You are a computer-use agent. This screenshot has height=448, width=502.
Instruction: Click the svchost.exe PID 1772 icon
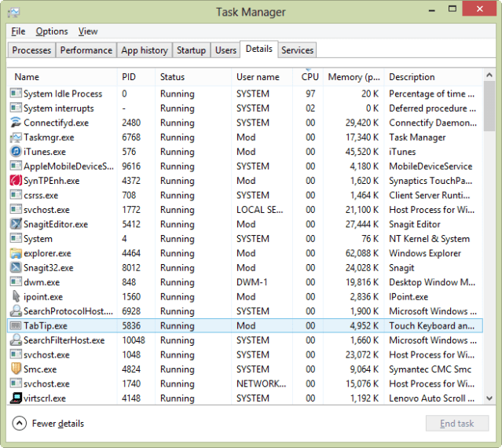tap(16, 210)
